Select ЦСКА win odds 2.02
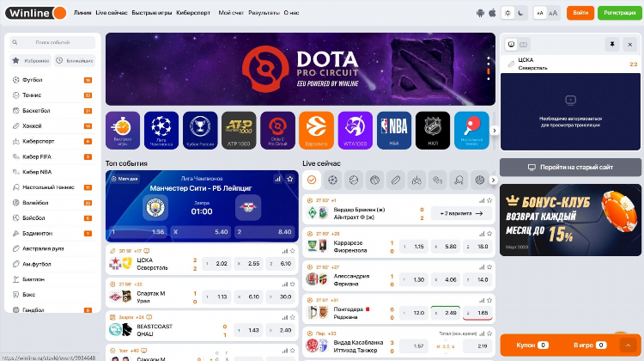The image size is (644, 361). (217, 264)
